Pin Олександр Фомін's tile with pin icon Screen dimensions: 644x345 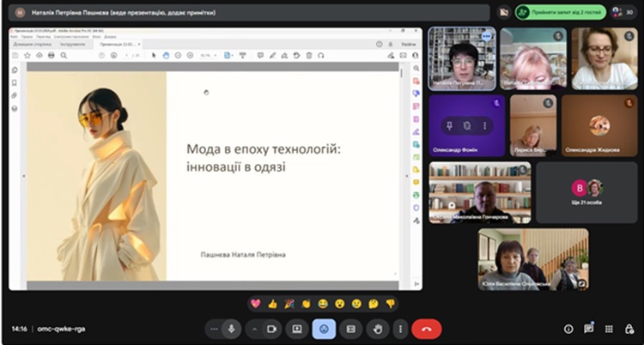tap(448, 125)
